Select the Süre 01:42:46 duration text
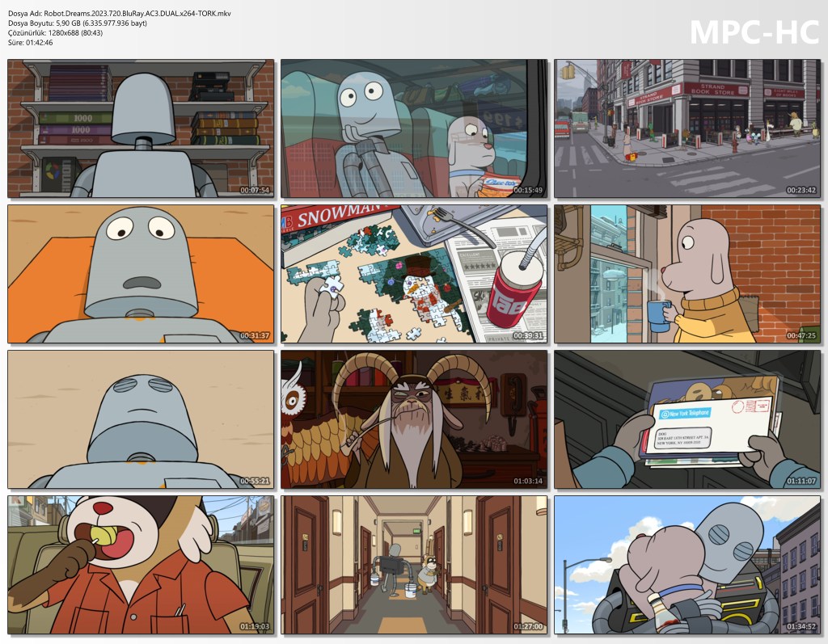This screenshot has height=644, width=828. 31,43
